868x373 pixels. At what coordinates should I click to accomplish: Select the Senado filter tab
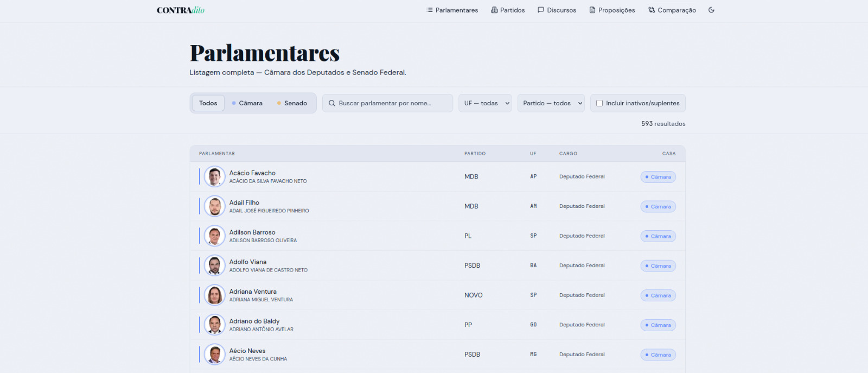pyautogui.click(x=292, y=103)
